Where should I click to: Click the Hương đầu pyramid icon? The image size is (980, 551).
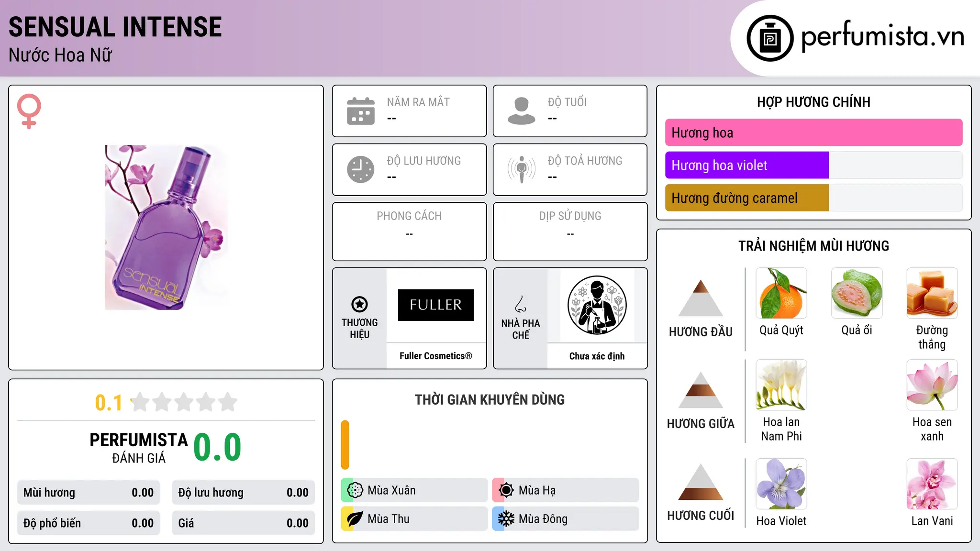[701, 298]
